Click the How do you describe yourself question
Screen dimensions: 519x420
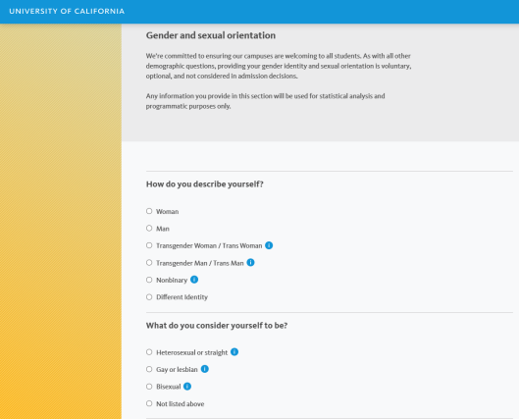[204, 184]
